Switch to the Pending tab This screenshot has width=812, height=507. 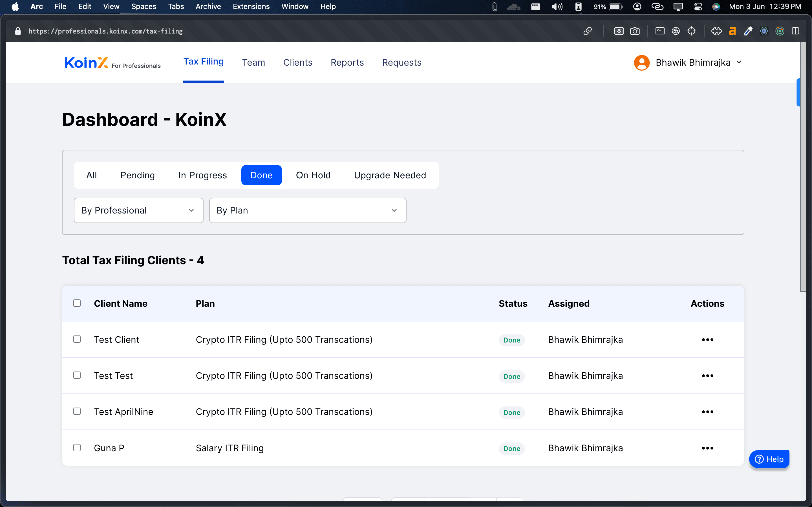[137, 175]
